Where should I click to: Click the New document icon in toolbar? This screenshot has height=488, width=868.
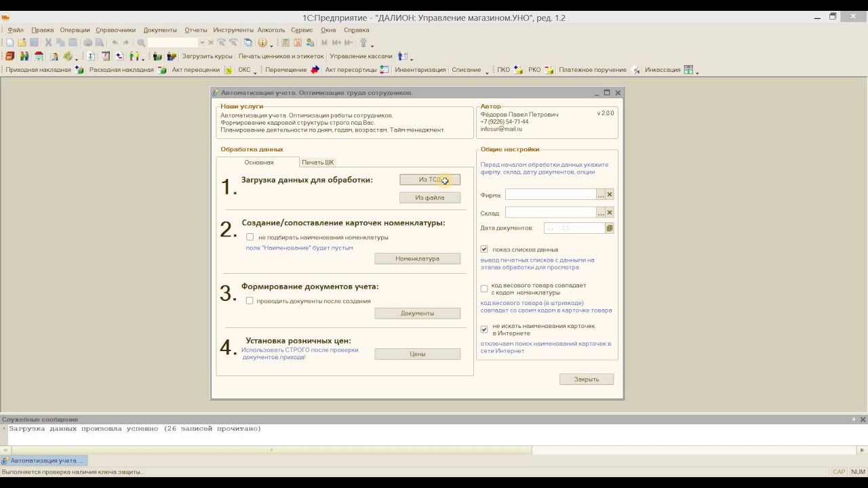coord(9,43)
